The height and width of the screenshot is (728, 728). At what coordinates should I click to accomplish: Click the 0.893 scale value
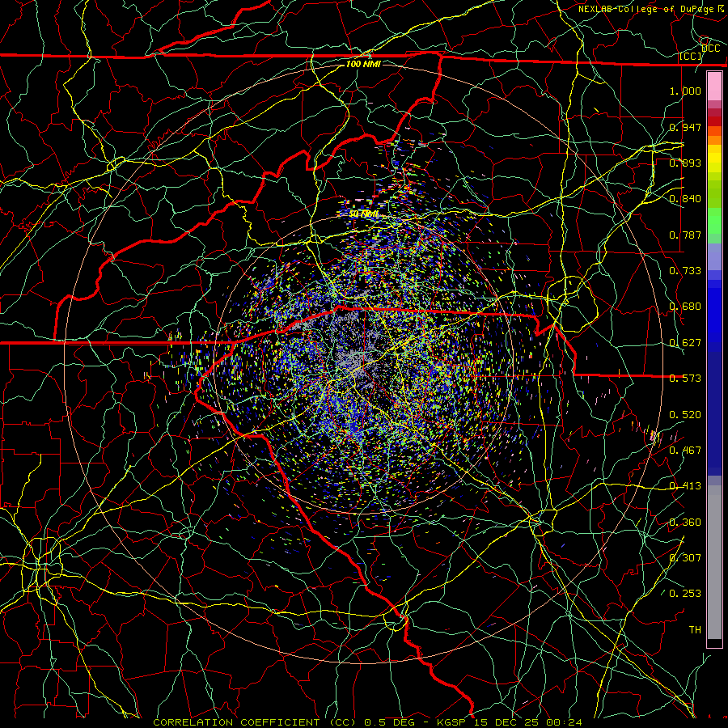click(x=685, y=163)
